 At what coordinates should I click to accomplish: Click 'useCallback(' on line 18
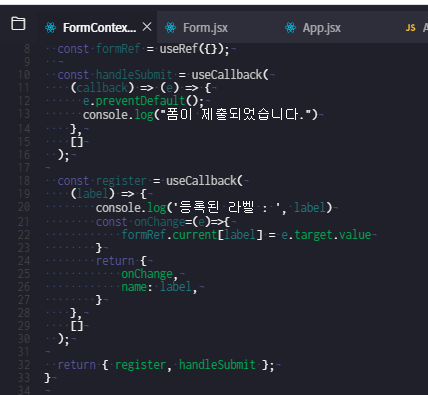click(204, 181)
